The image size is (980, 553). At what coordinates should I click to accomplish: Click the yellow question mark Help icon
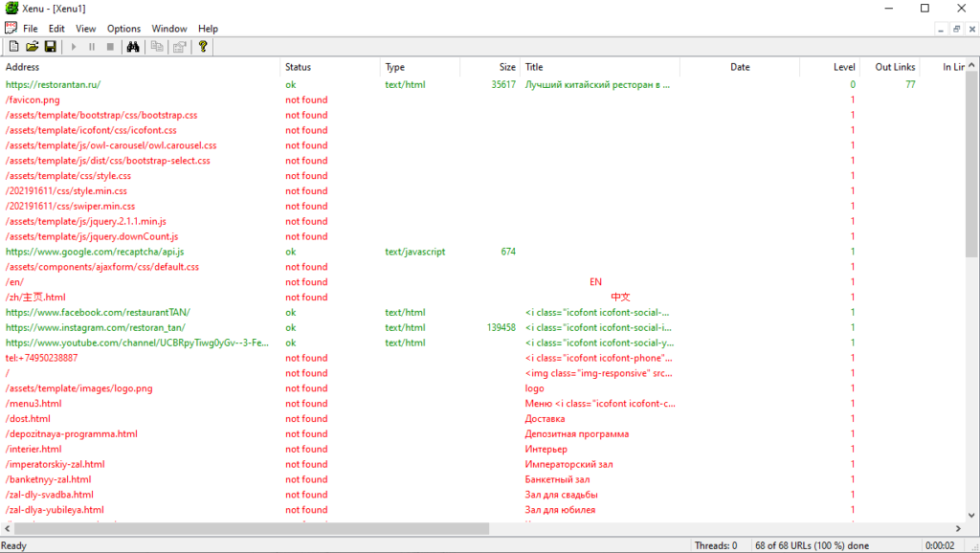pyautogui.click(x=203, y=46)
